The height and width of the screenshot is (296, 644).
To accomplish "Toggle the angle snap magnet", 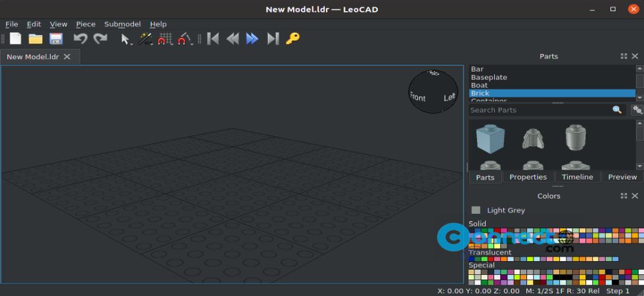I will click(185, 39).
